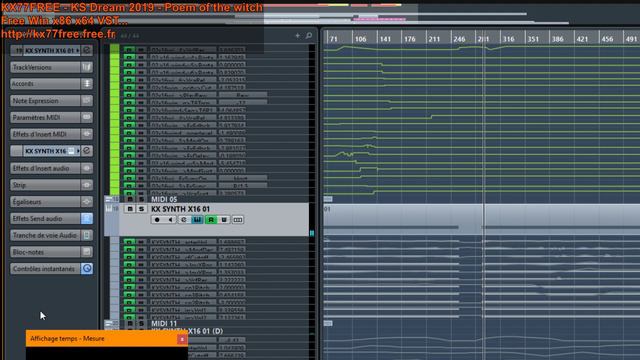Expand the Effets d'Insert MIDI section
The height and width of the screenshot is (360, 640).
(x=45, y=134)
